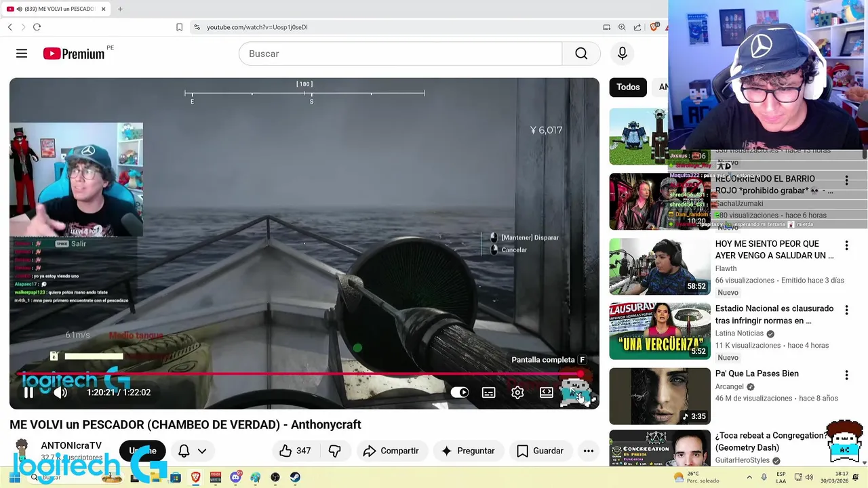This screenshot has width=868, height=488.
Task: Open menu for RECORRIENDO EL BARRIO ROJO video
Action: 846,180
